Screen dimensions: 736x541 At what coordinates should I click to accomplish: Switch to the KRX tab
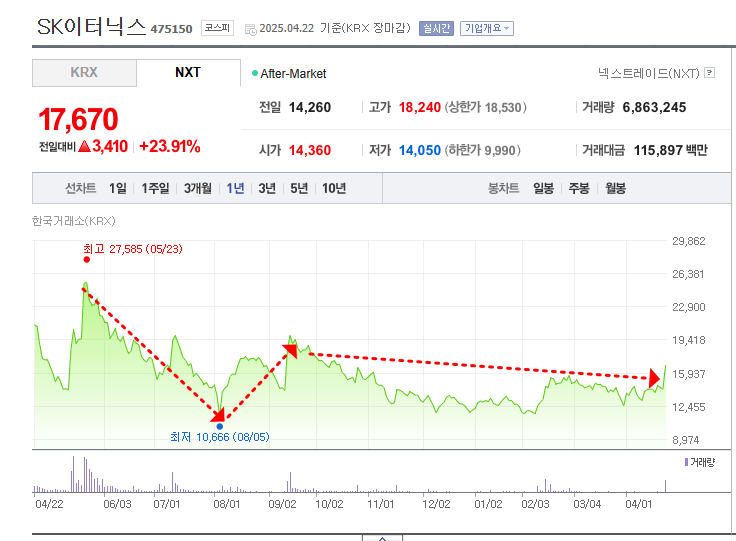84,73
